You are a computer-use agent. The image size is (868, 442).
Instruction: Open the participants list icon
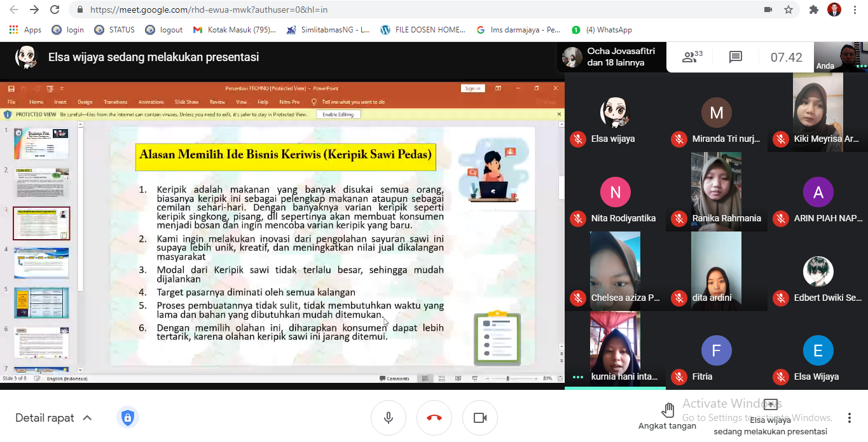(692, 57)
